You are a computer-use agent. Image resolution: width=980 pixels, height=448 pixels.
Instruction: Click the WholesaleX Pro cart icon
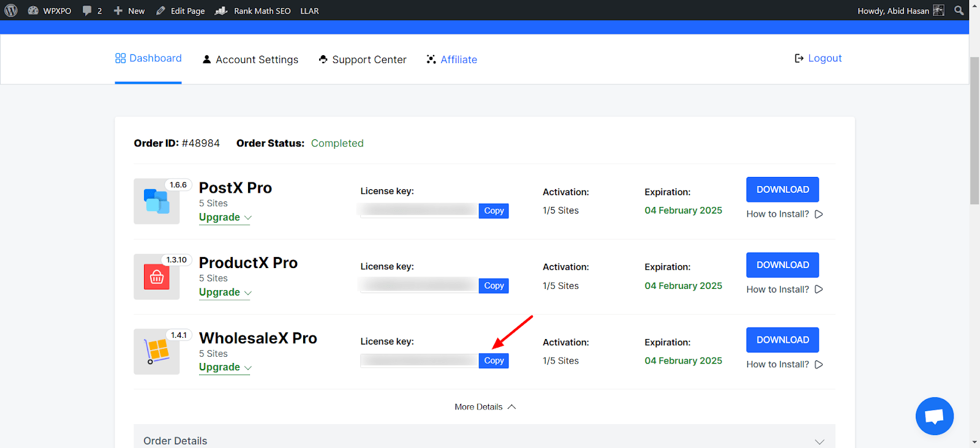pyautogui.click(x=157, y=351)
